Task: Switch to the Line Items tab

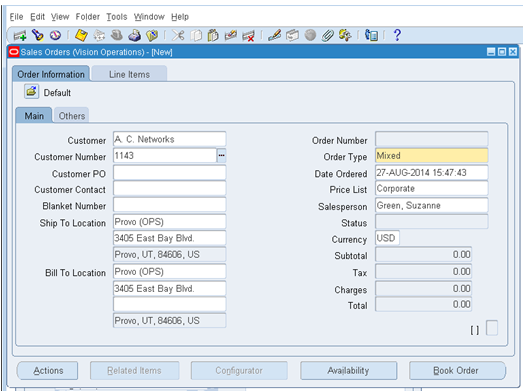Action: (x=129, y=74)
